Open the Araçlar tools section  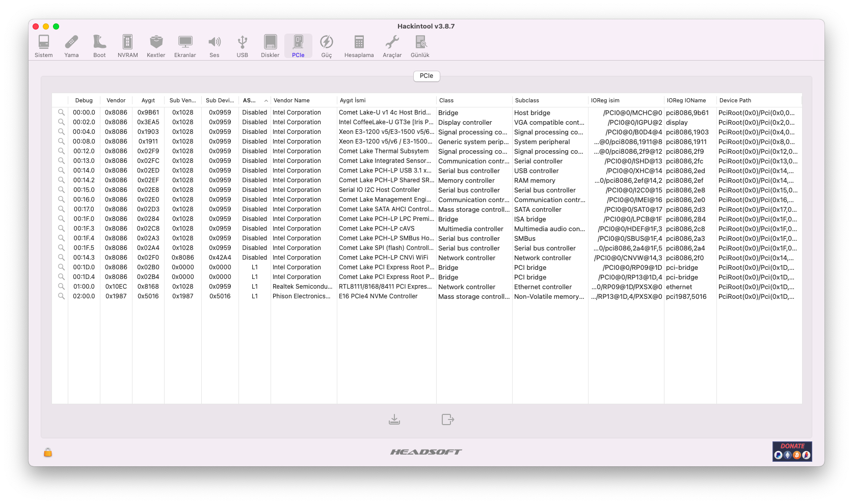pyautogui.click(x=392, y=46)
